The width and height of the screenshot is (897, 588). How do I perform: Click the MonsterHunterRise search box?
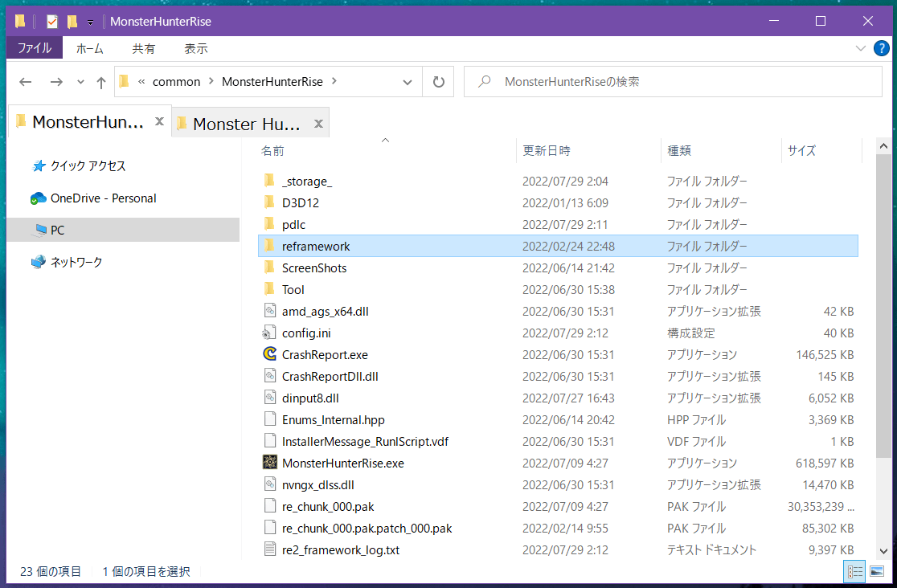click(673, 82)
